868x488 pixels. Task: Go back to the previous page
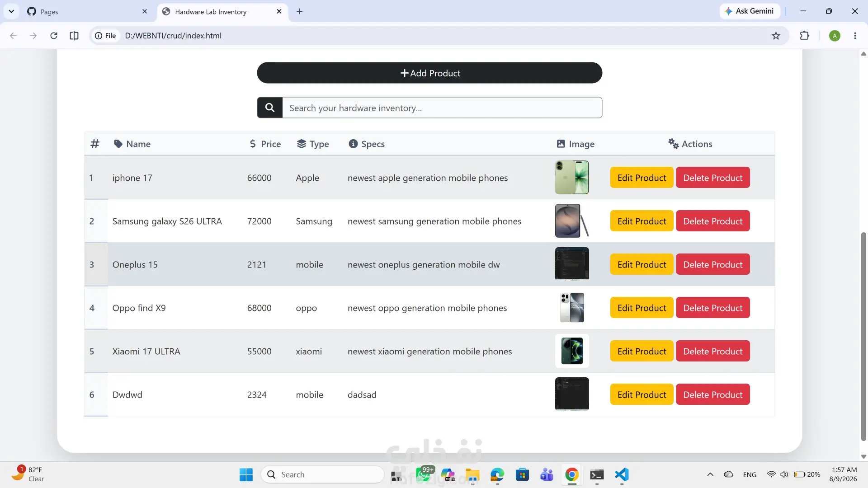click(13, 36)
